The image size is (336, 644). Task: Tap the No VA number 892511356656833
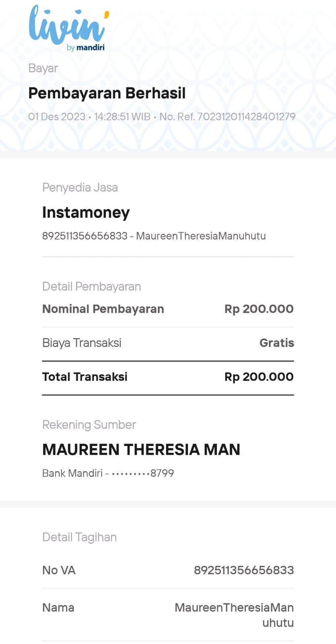coord(244,570)
